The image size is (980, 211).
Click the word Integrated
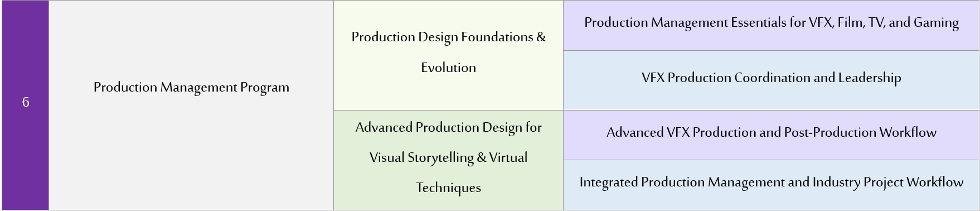609,182
